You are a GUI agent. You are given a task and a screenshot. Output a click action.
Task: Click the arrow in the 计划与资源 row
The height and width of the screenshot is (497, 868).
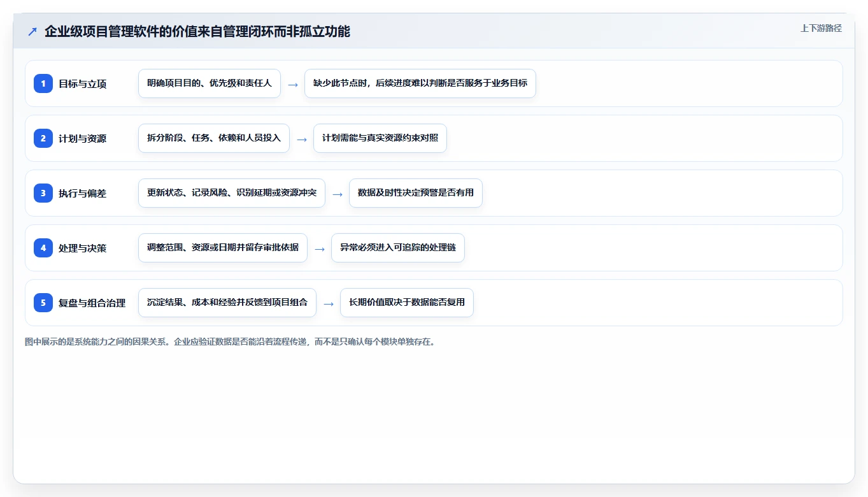[x=302, y=140]
